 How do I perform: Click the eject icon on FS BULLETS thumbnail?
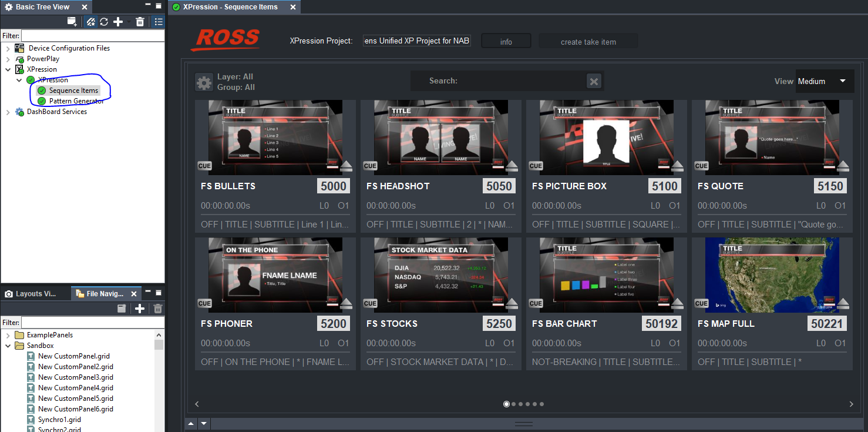(x=346, y=166)
